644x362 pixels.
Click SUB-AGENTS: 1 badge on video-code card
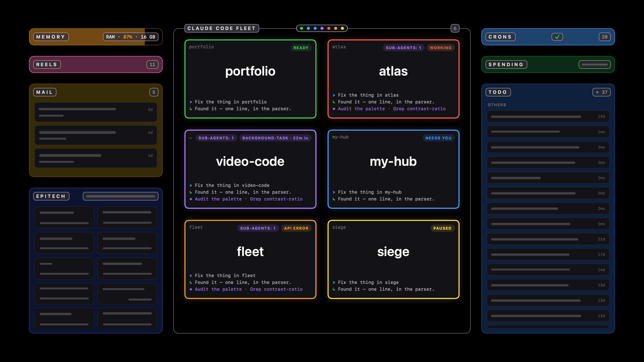216,138
